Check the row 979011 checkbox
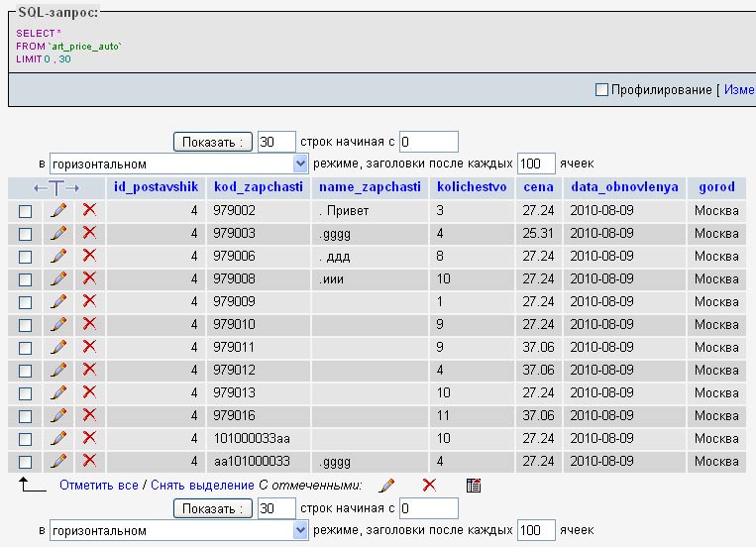Image resolution: width=756 pixels, height=547 pixels. 25,348
